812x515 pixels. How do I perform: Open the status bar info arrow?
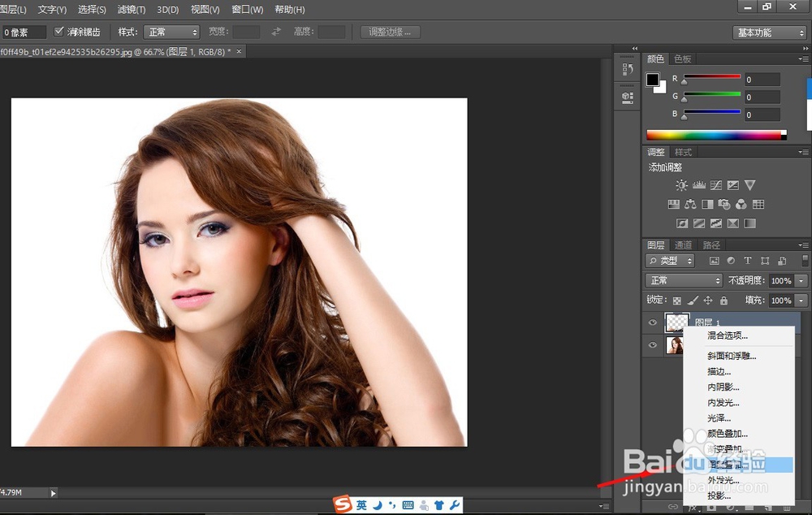(53, 493)
